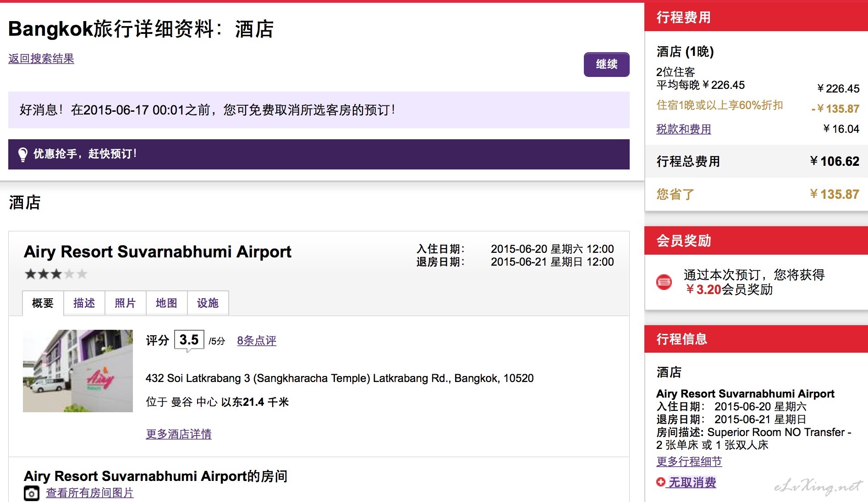Click the hotel star rating icons
Screen dimensions: 868x502
pos(56,274)
